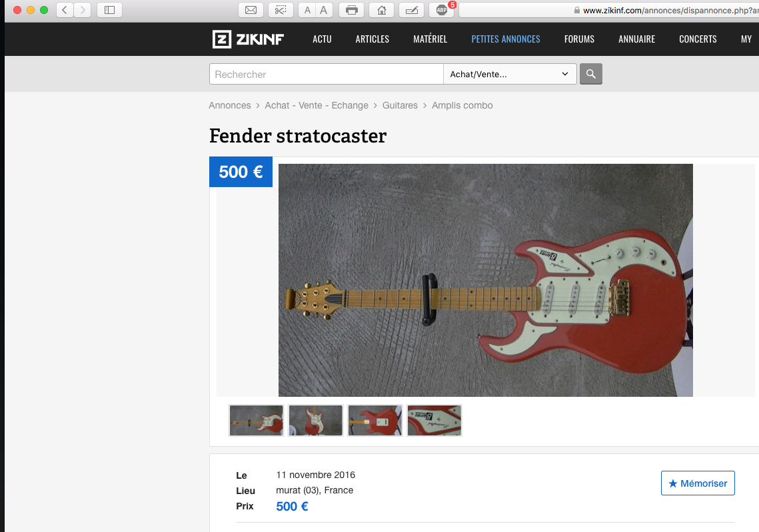759x532 pixels.
Task: Follow the Amplis combo breadcrumb link
Action: (462, 105)
